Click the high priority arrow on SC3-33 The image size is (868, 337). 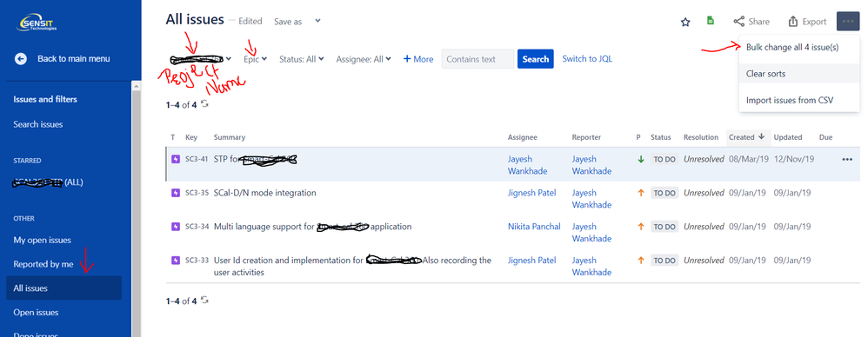(x=641, y=261)
